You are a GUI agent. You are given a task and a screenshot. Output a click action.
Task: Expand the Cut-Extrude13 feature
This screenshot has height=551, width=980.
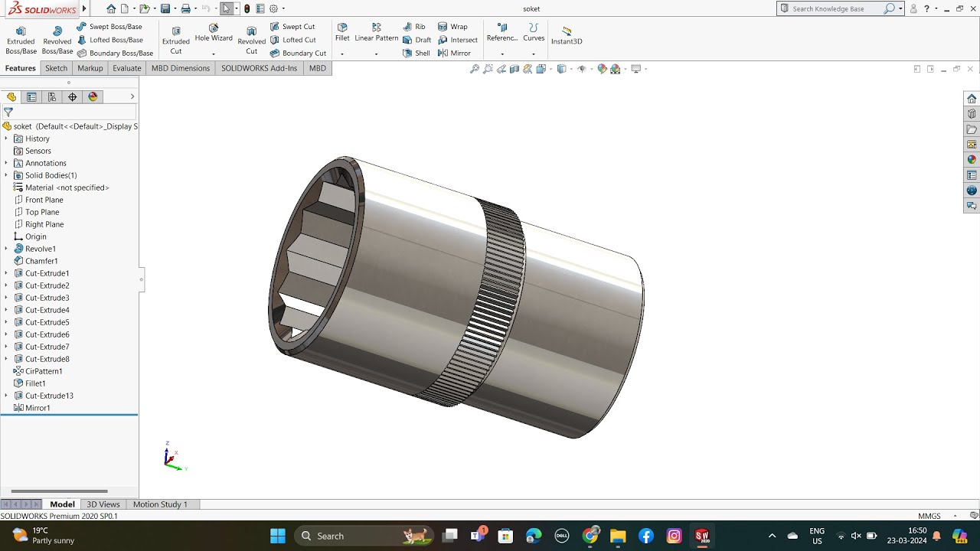(x=6, y=396)
